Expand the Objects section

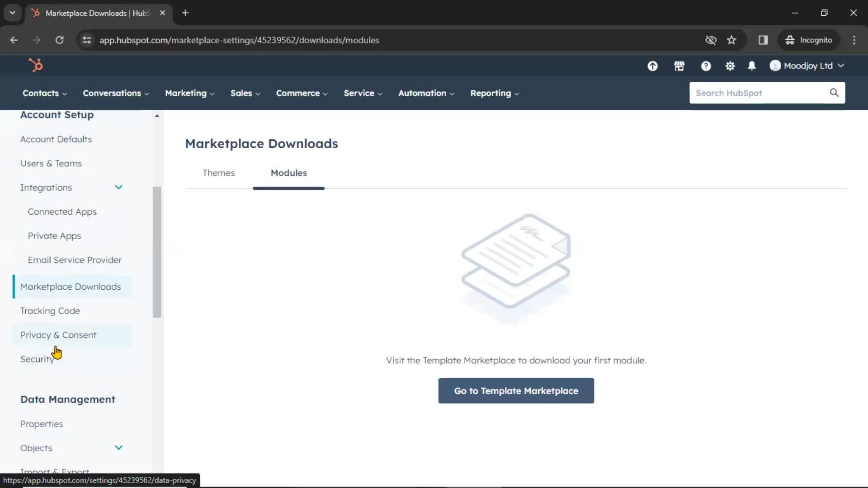click(118, 447)
